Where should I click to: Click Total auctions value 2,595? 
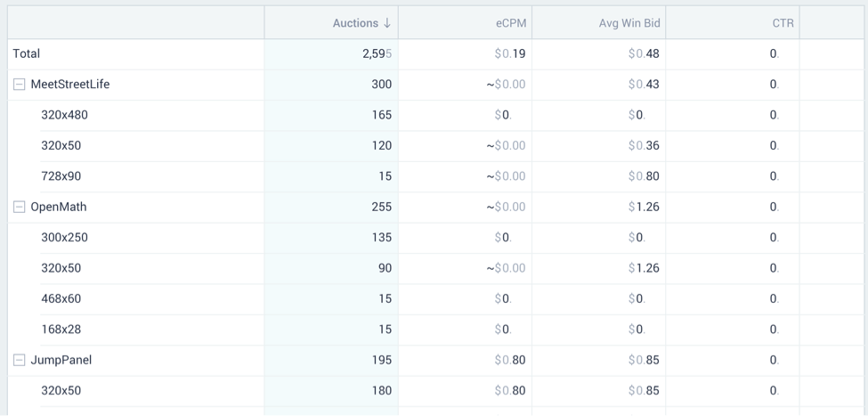pyautogui.click(x=377, y=53)
